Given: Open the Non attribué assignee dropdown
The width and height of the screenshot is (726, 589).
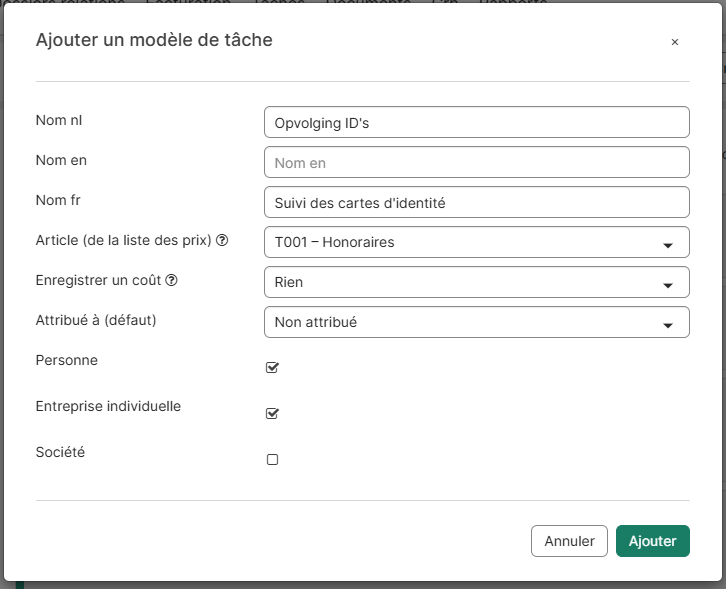Looking at the screenshot, I should [x=476, y=322].
